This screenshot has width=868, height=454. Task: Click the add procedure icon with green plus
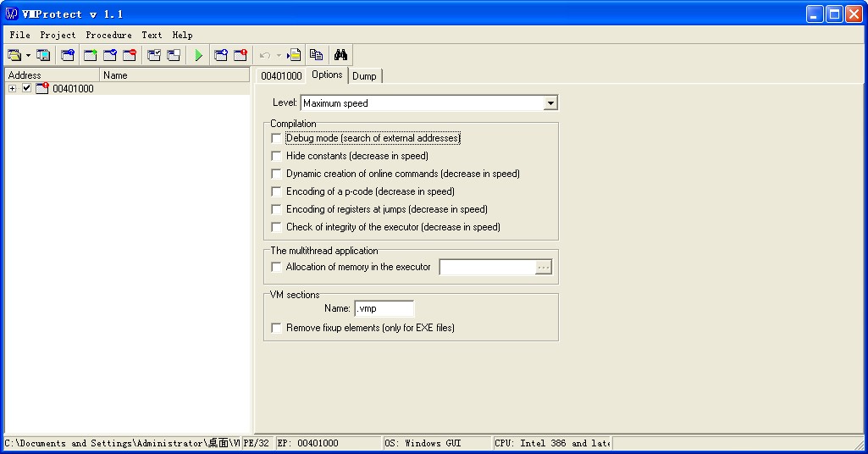pos(91,55)
